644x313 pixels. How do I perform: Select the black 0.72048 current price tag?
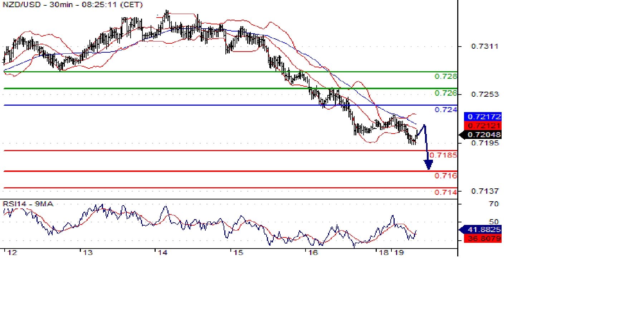(x=480, y=135)
